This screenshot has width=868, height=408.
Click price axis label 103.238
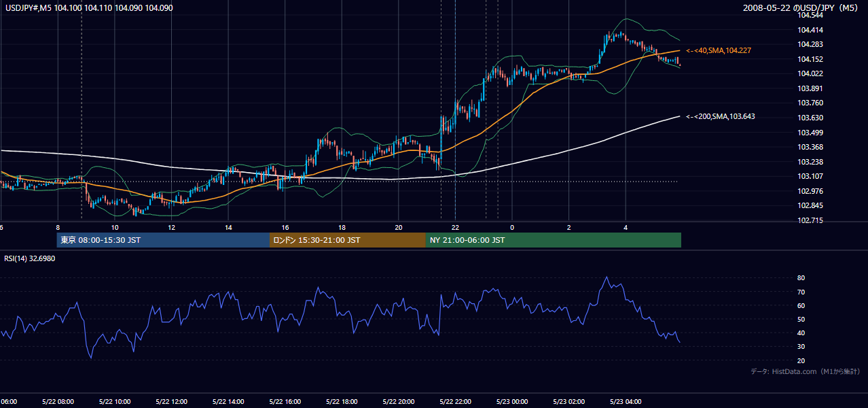click(x=811, y=162)
